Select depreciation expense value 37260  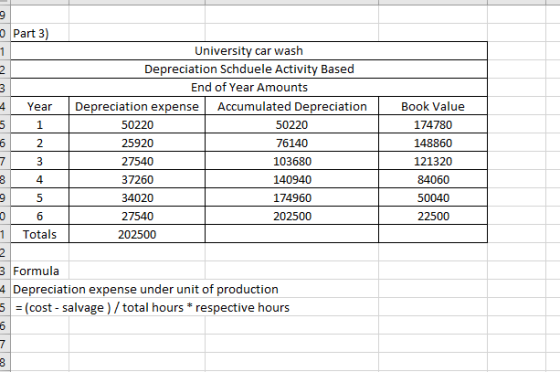point(137,179)
